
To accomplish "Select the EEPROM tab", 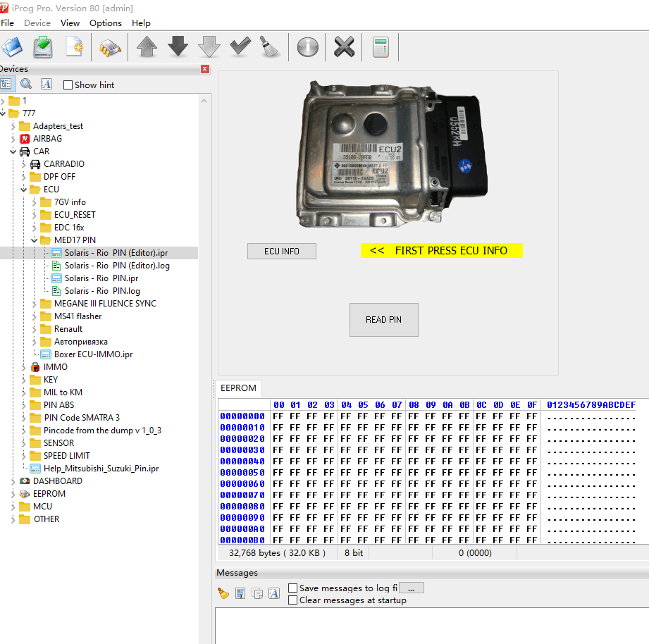I will (x=238, y=388).
